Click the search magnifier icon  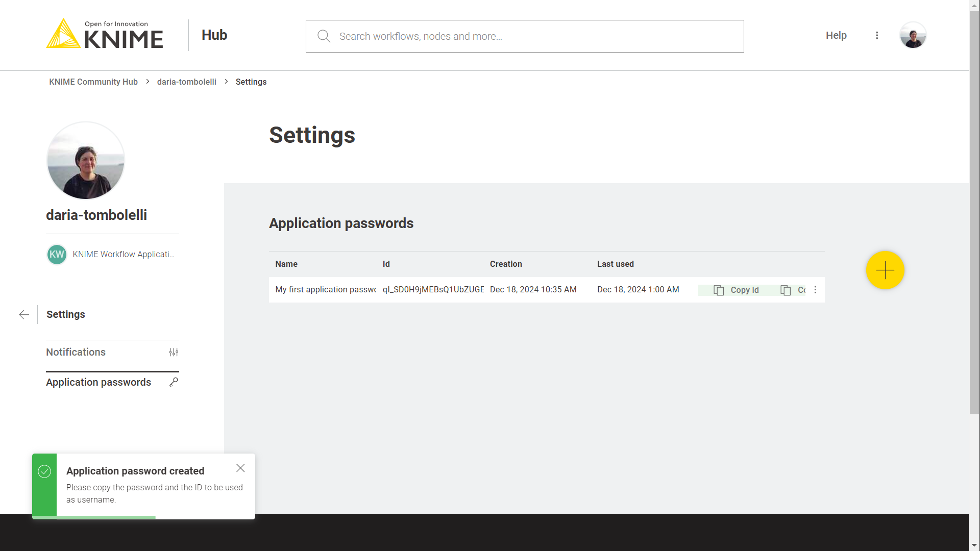(x=324, y=36)
